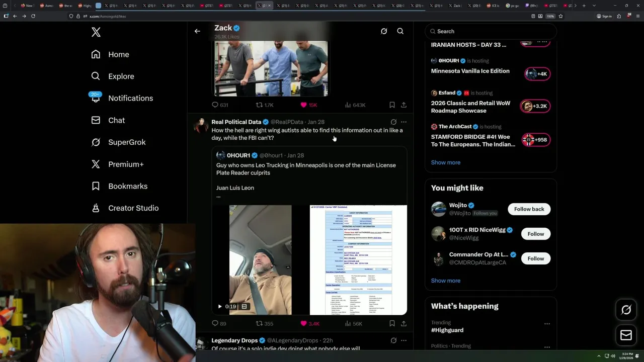Reply to the post with 89 comments
This screenshot has height=362, width=644.
(x=219, y=323)
